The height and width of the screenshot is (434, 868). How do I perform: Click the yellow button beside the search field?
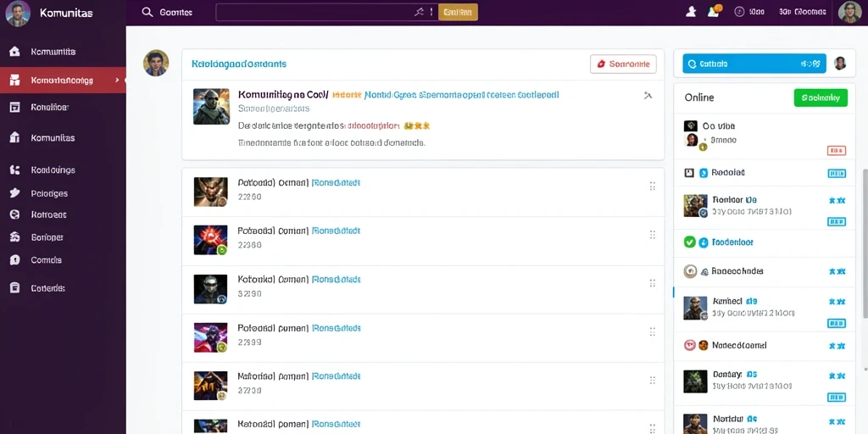pos(458,12)
